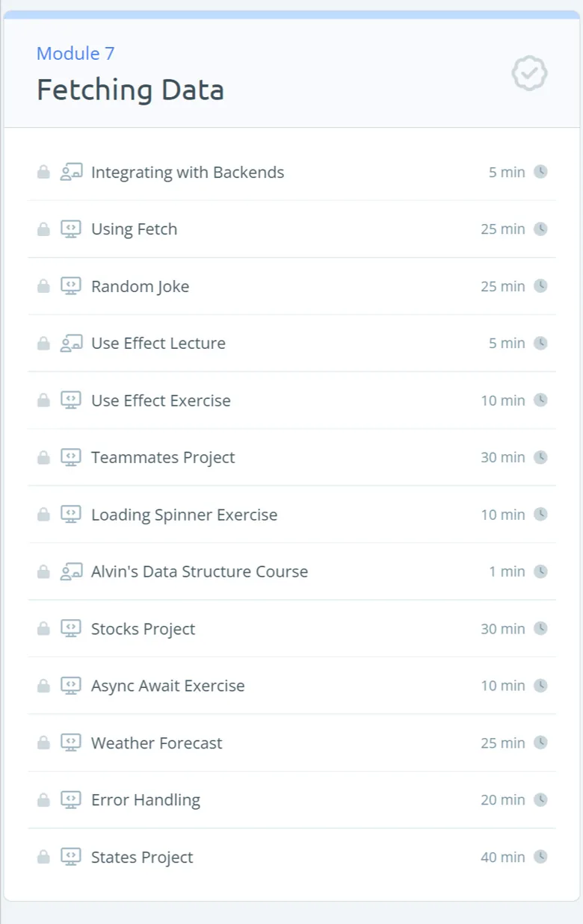Click the clock icon on Error Handling row
Image resolution: width=583 pixels, height=924 pixels.
click(x=540, y=800)
